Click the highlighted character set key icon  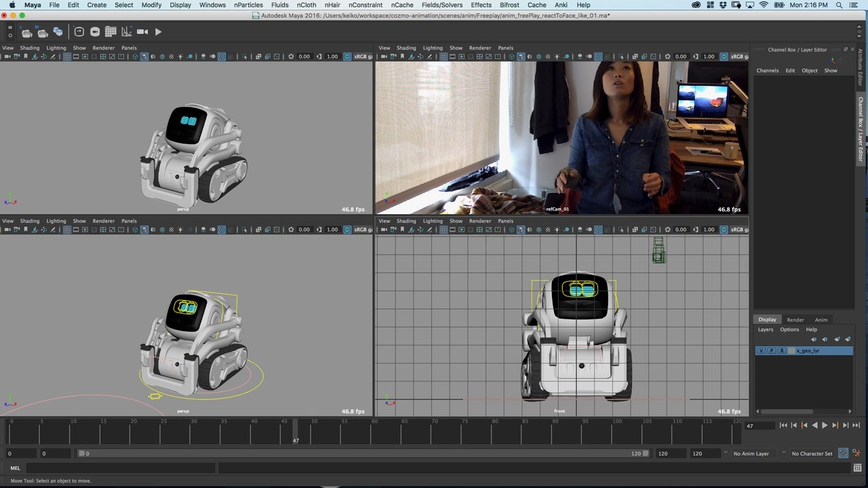(843, 453)
